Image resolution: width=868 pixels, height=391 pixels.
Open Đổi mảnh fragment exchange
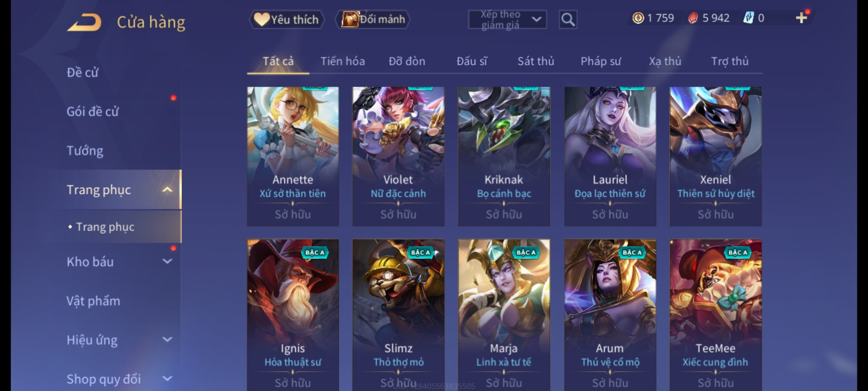click(x=373, y=19)
